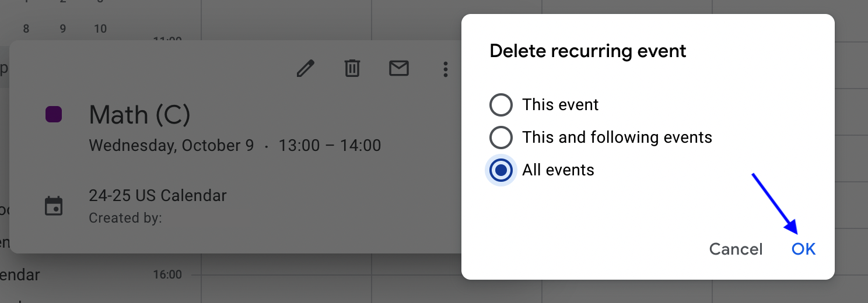Image resolution: width=868 pixels, height=303 pixels.
Task: Click the 24-25 US Calendar name
Action: click(157, 195)
